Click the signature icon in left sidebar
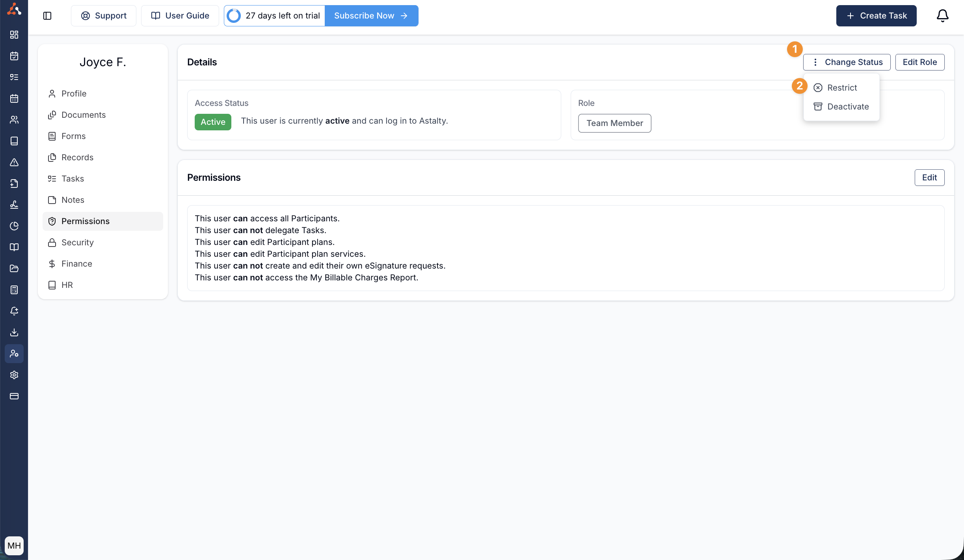The height and width of the screenshot is (560, 964). pyautogui.click(x=14, y=205)
